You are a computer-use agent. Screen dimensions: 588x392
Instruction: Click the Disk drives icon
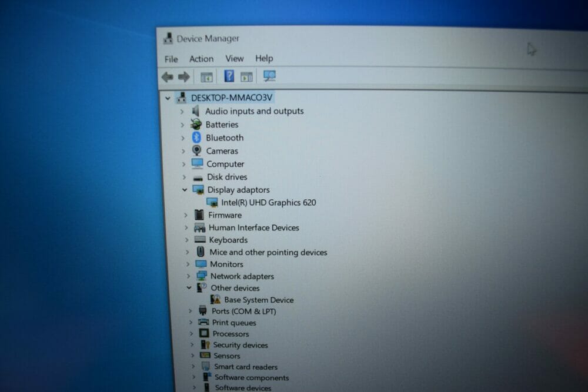(x=198, y=178)
